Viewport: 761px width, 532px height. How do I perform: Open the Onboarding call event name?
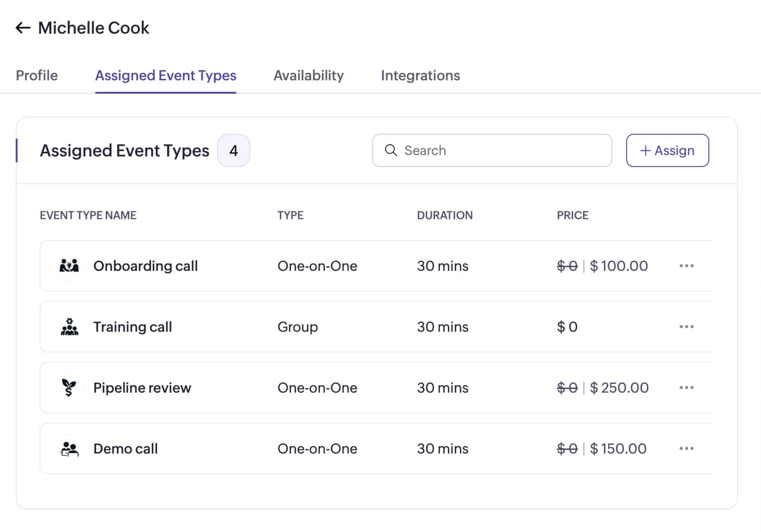[x=145, y=266]
